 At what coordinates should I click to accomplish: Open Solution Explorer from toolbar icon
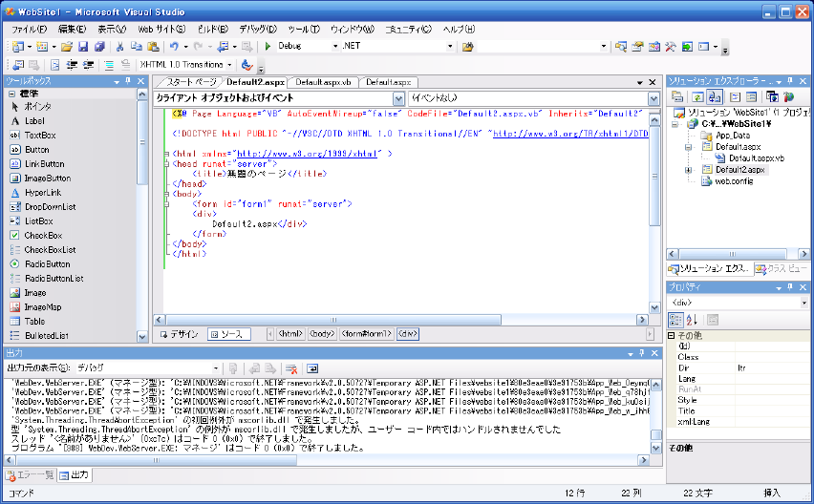621,47
